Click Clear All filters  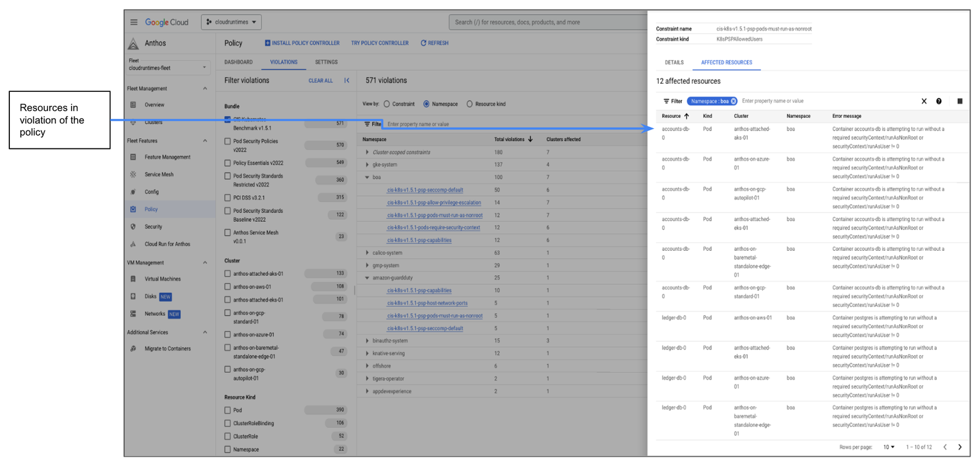coord(321,81)
